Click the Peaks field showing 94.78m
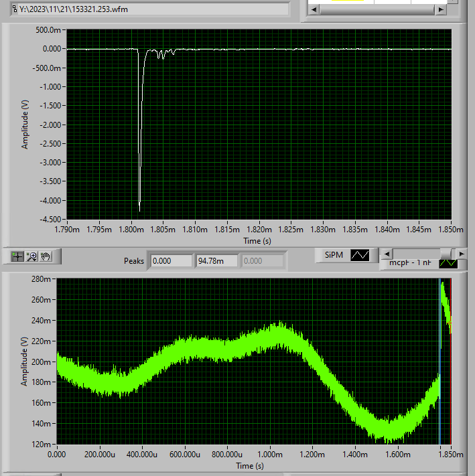The image size is (475, 476). coord(217,261)
